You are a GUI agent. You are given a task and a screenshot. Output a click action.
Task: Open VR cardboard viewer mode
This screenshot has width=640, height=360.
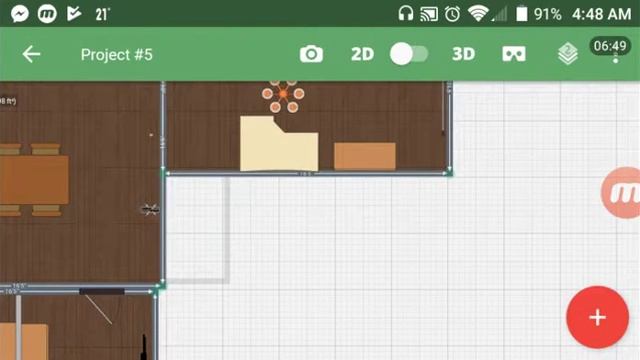point(514,54)
